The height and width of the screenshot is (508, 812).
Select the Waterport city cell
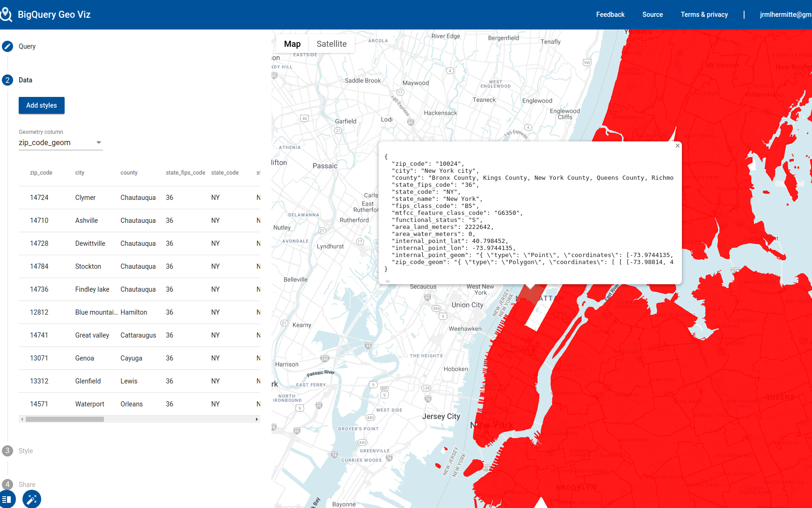click(x=90, y=404)
